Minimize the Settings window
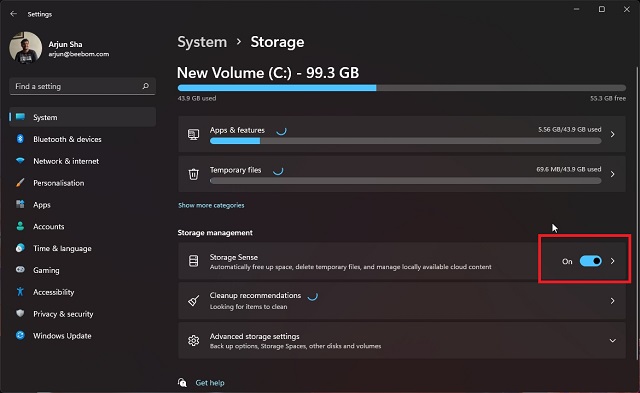Viewport: 640px width, 393px height. tap(576, 9)
